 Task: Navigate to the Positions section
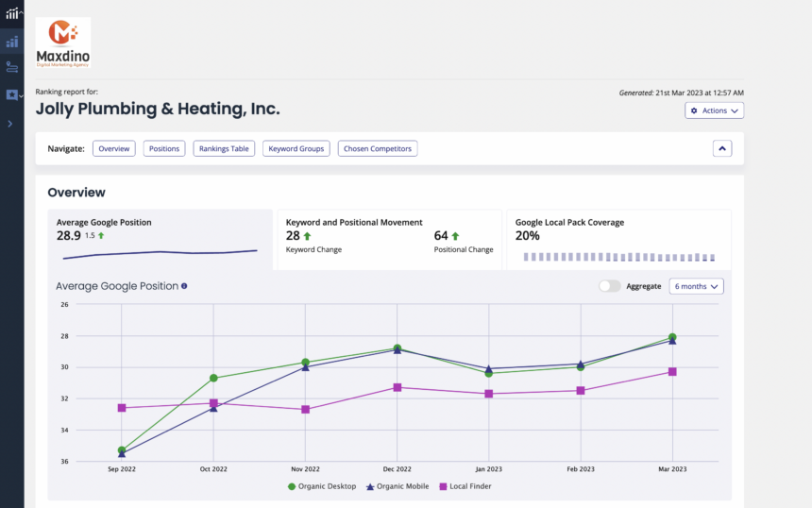(x=164, y=148)
